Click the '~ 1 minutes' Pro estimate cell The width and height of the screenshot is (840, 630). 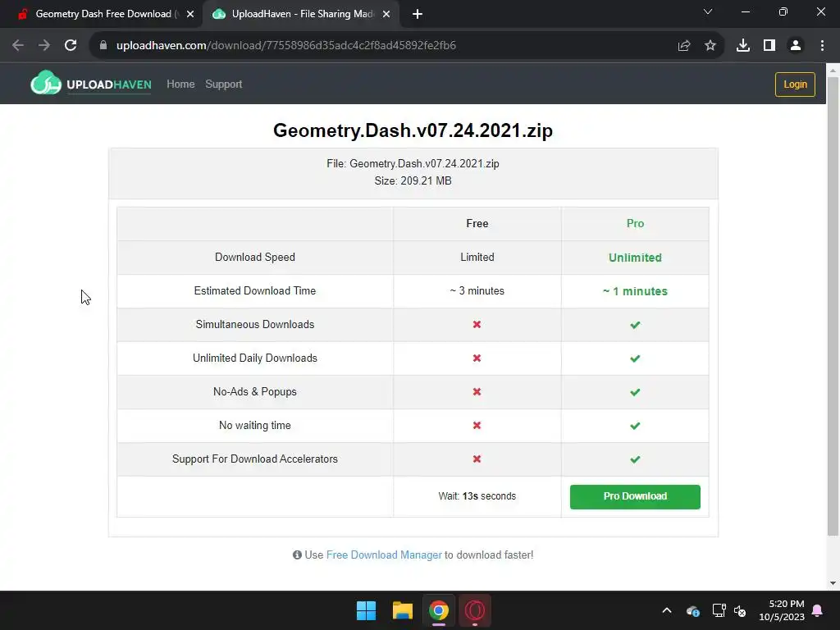coord(635,291)
